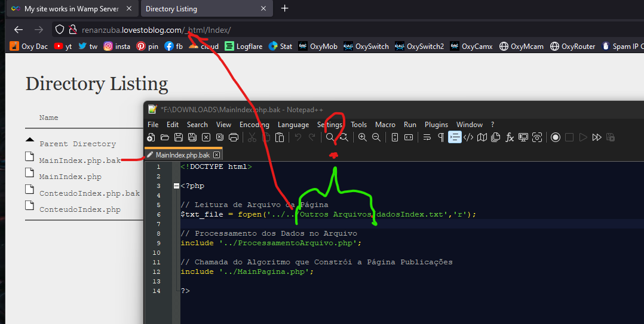
Task: Click the Save file toolbar icon
Action: pyautogui.click(x=179, y=137)
